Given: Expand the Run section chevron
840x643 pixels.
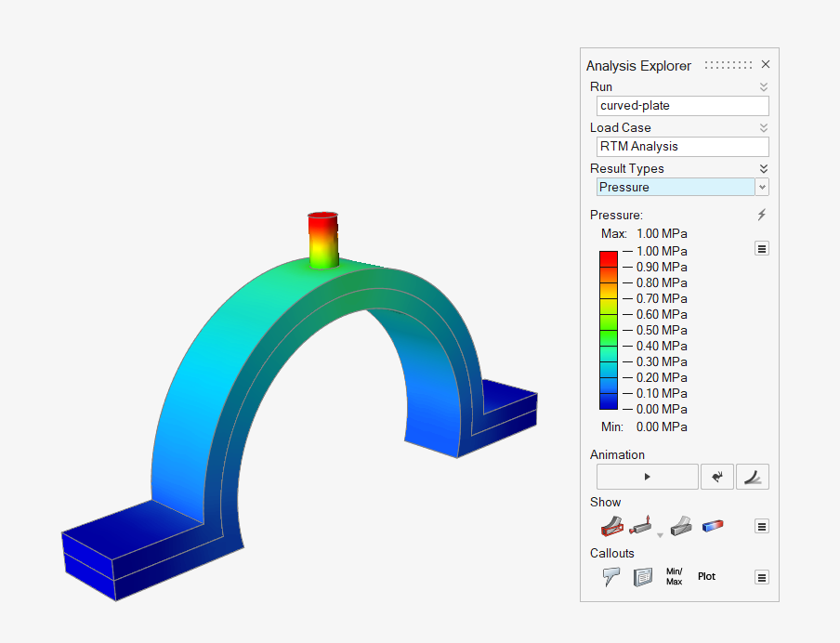Looking at the screenshot, I should [763, 86].
